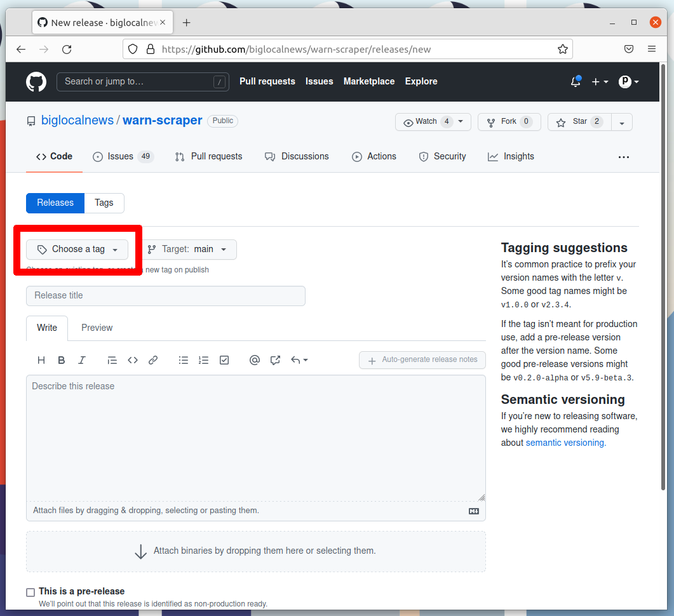
Task: Open the star lists dropdown arrow
Action: pos(621,122)
